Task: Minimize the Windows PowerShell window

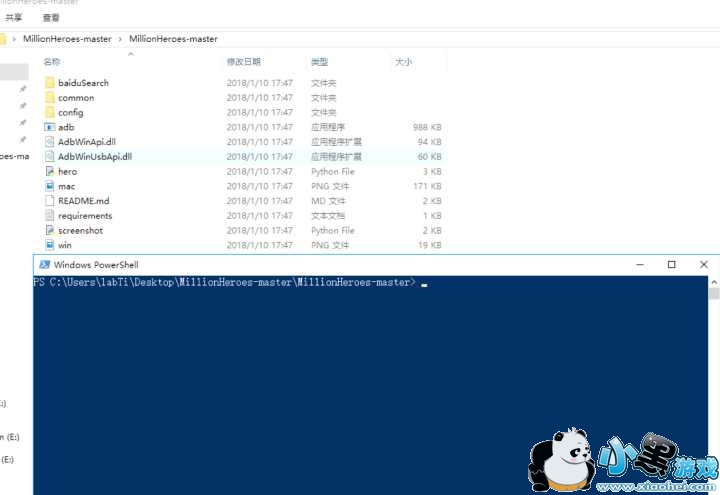Action: click(640, 264)
